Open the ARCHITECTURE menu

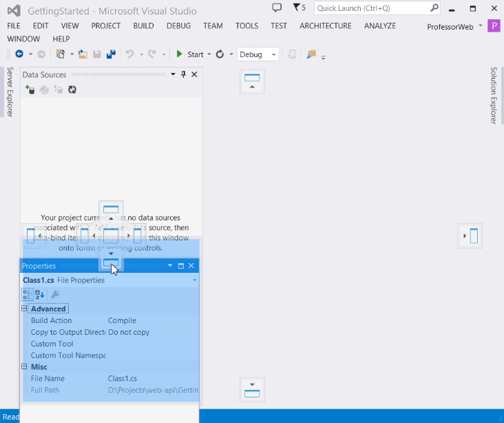[326, 25]
